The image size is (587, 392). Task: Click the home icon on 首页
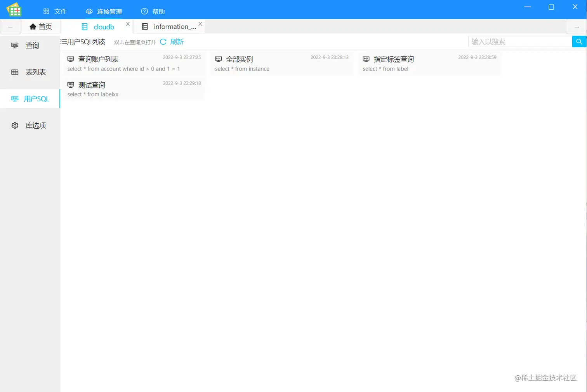coord(33,26)
